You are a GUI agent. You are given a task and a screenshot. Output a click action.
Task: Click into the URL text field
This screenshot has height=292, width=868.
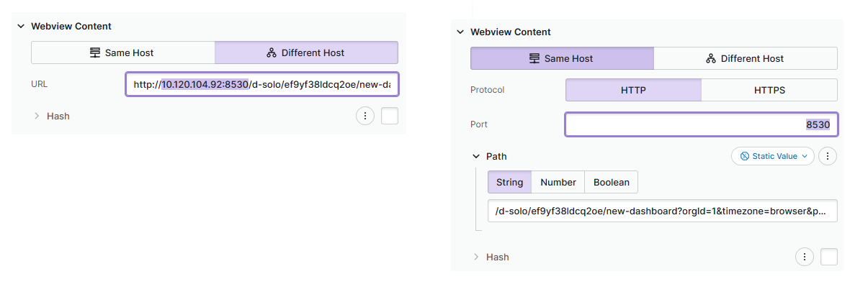coord(262,84)
